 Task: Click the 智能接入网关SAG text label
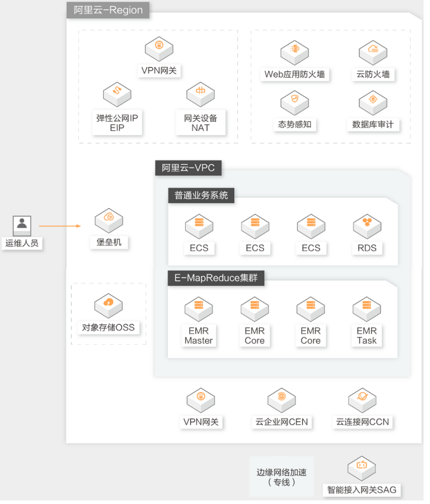[x=362, y=490]
